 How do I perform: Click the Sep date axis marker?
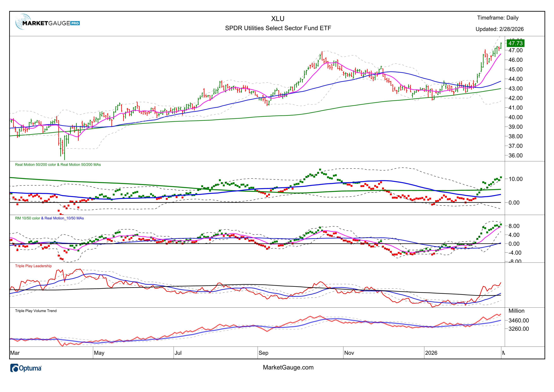(263, 353)
